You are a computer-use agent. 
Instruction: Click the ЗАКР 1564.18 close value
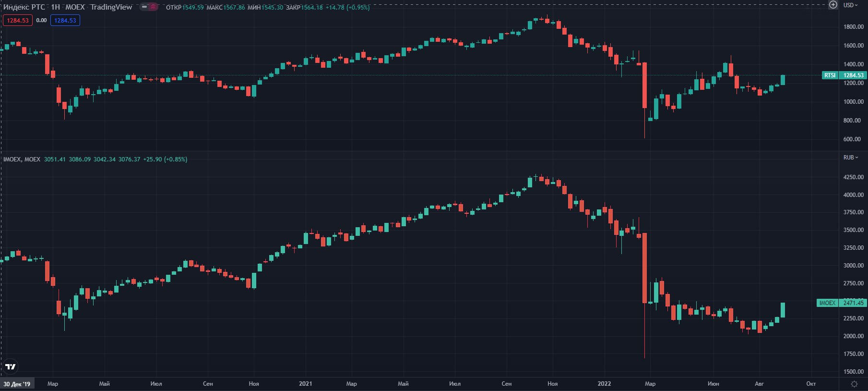coord(304,8)
